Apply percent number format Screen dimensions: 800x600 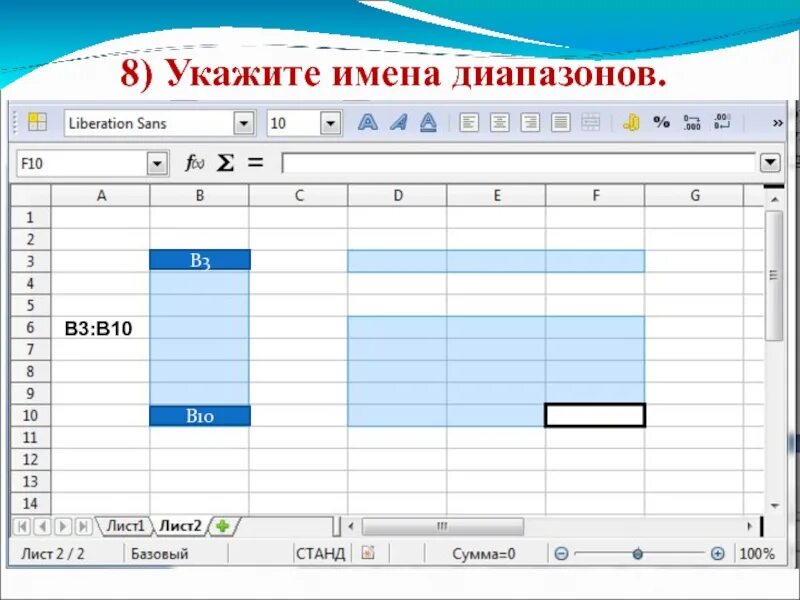[x=661, y=122]
